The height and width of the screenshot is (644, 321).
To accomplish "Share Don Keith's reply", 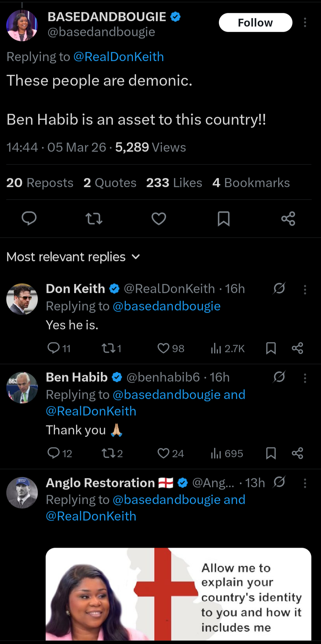I will pyautogui.click(x=297, y=348).
